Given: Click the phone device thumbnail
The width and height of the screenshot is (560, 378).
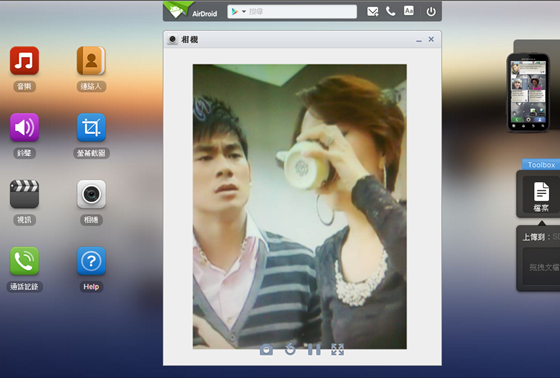Looking at the screenshot, I should pyautogui.click(x=528, y=92).
